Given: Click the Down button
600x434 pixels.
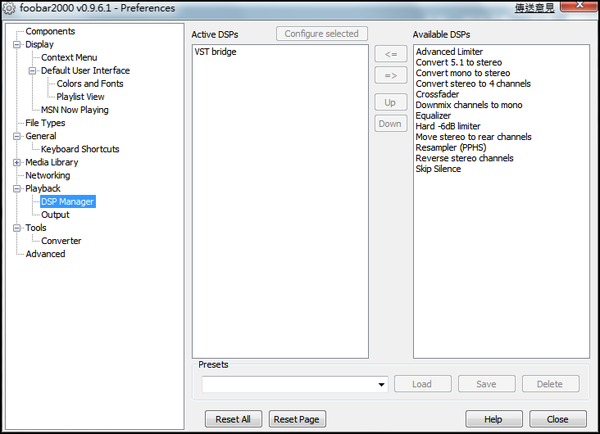Looking at the screenshot, I should [x=391, y=124].
